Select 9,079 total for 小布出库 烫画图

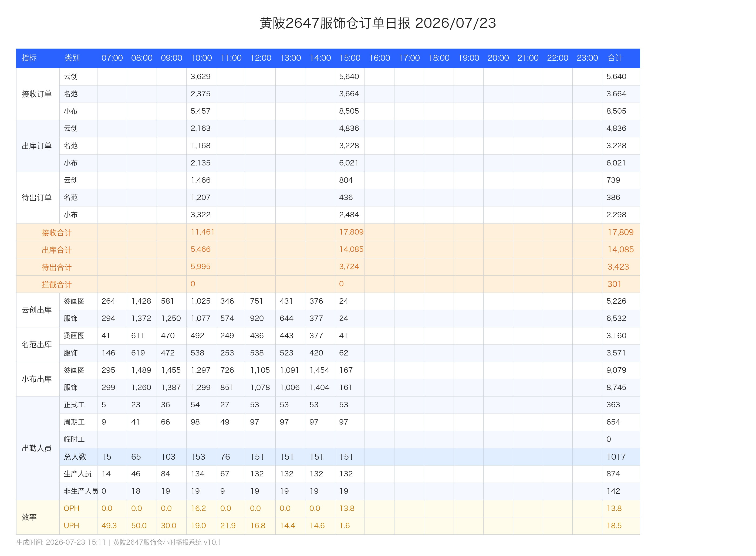pyautogui.click(x=616, y=370)
